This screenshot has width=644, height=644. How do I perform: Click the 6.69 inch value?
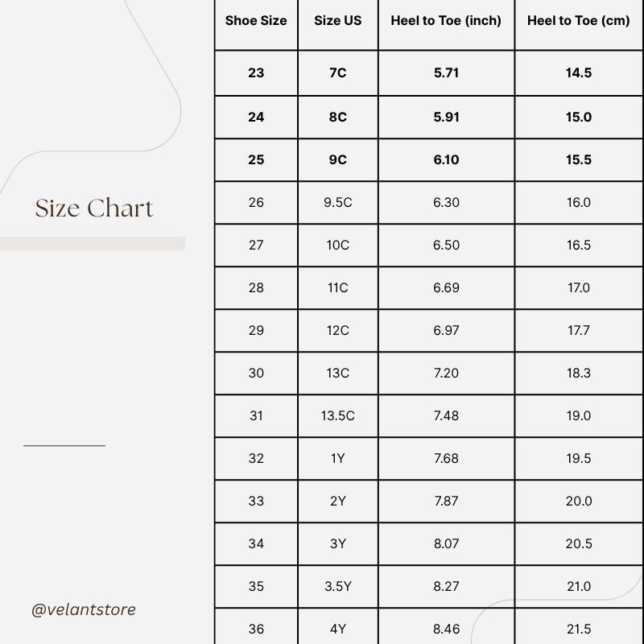pos(446,287)
